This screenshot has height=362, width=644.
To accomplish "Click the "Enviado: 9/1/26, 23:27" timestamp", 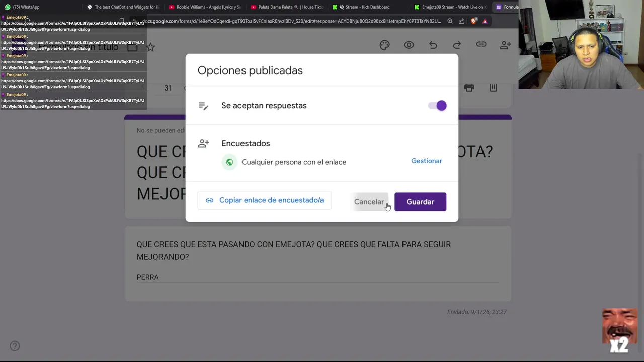I will click(477, 312).
